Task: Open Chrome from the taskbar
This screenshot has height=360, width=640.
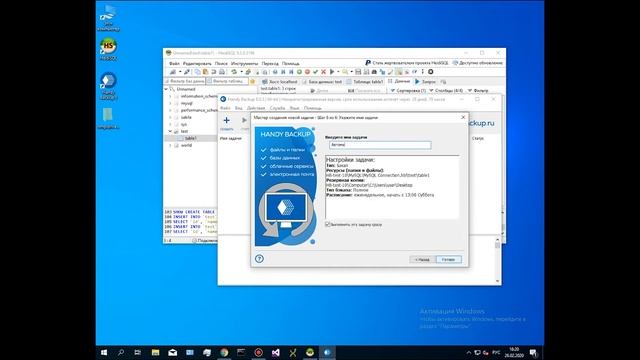Action: pyautogui.click(x=224, y=353)
